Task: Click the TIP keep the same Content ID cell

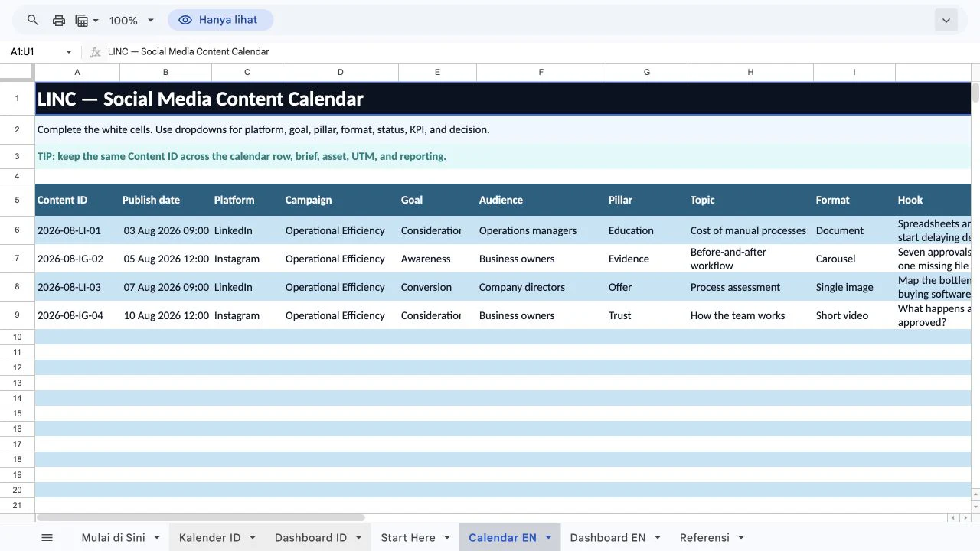Action: pos(503,156)
